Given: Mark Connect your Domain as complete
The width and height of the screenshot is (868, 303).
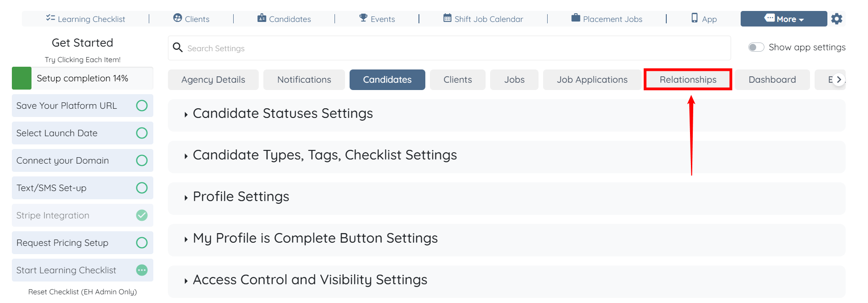Looking at the screenshot, I should pyautogui.click(x=142, y=160).
